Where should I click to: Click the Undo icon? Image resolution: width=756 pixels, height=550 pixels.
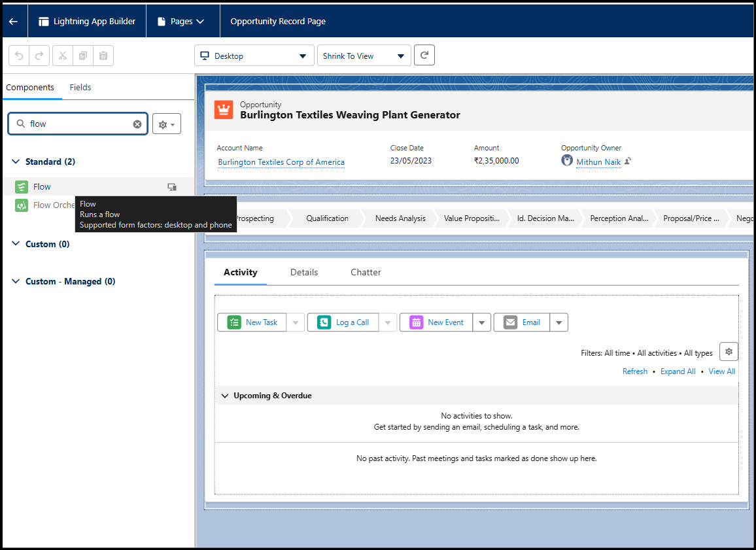[x=19, y=56]
